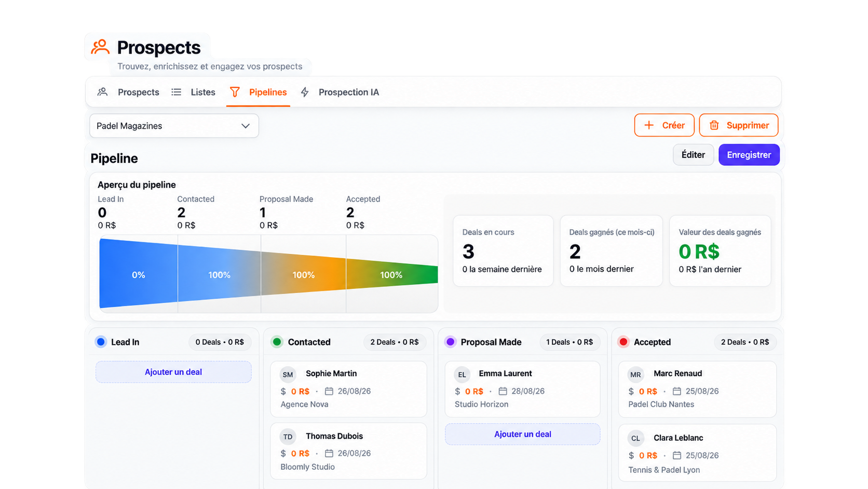Click the MR avatar on Marc Renaud card

pos(636,374)
